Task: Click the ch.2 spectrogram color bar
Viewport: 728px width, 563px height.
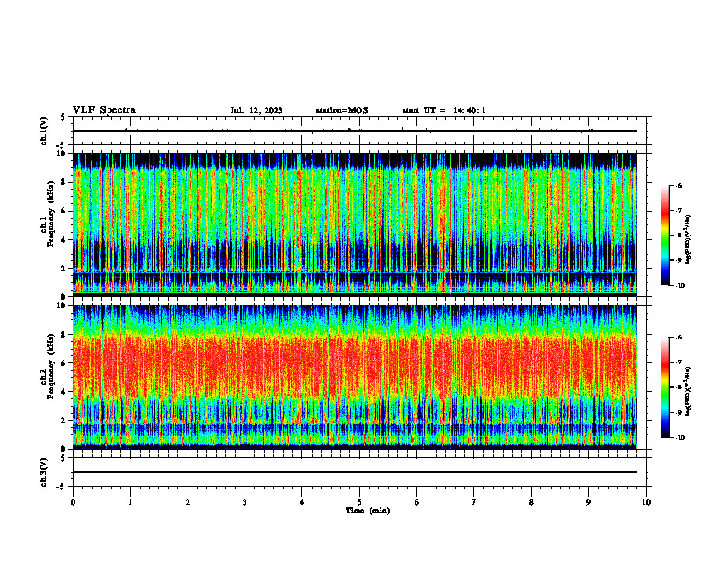Action: [665, 387]
